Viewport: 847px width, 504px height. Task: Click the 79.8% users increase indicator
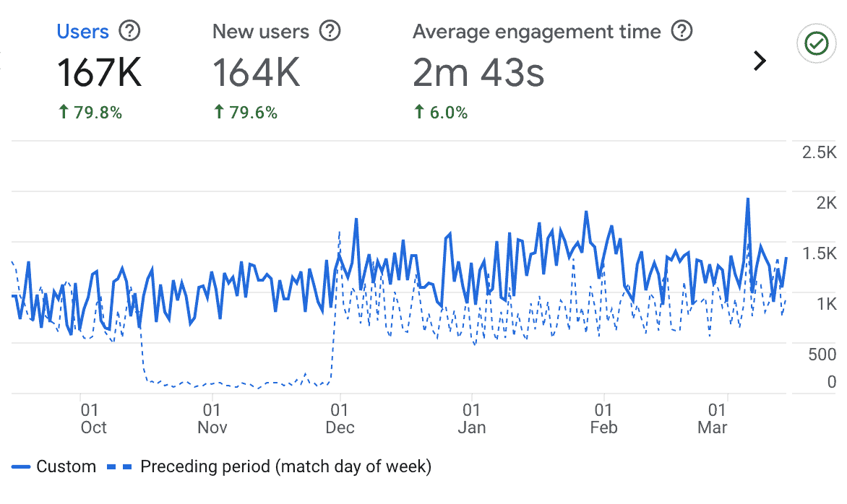90,112
